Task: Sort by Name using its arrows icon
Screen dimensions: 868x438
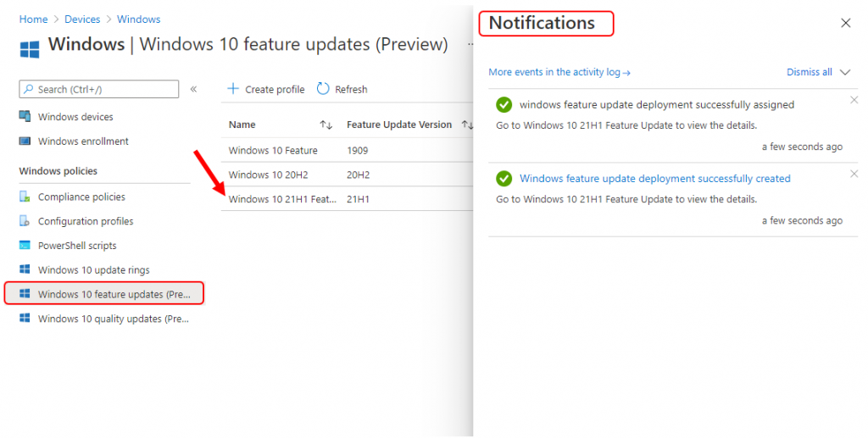Action: pyautogui.click(x=326, y=125)
